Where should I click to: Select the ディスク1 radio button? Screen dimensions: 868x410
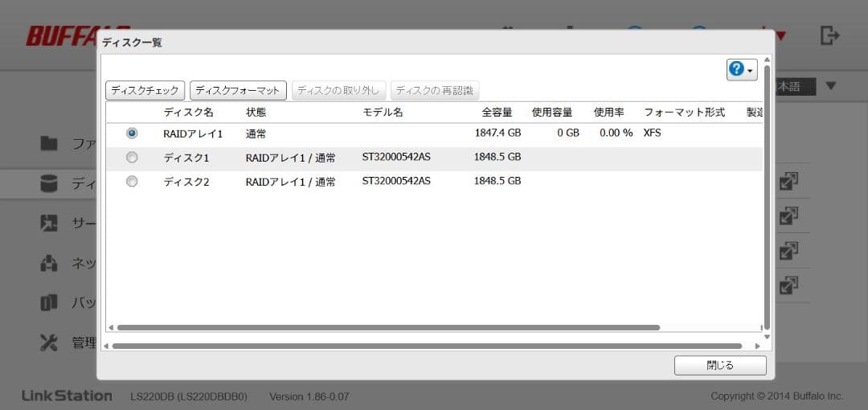tap(132, 158)
